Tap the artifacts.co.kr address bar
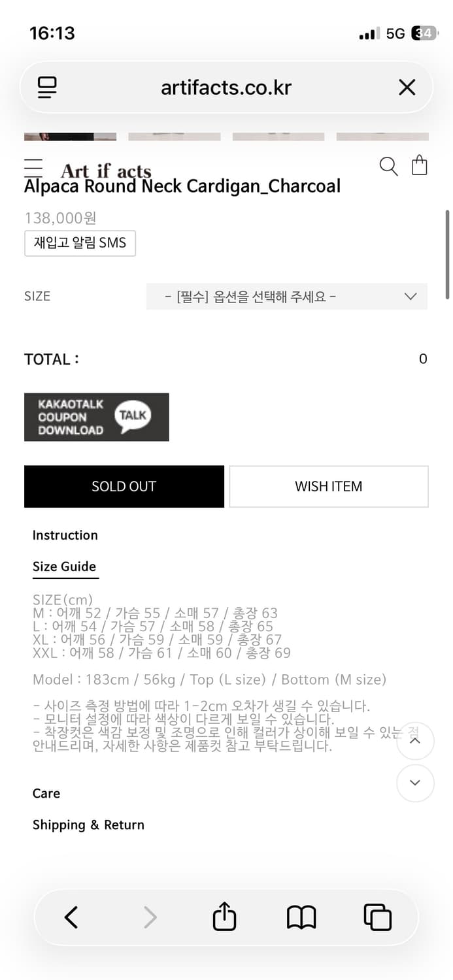The width and height of the screenshot is (453, 980). point(226,88)
